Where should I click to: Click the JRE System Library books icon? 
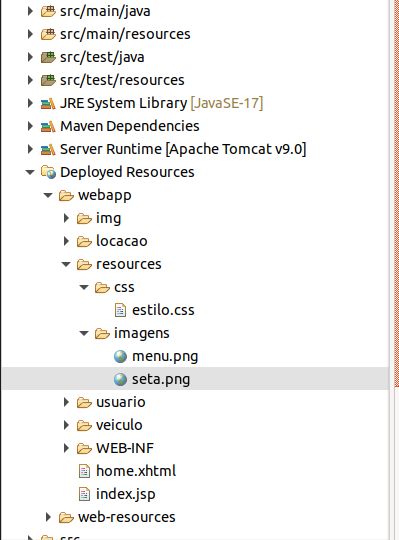48,103
